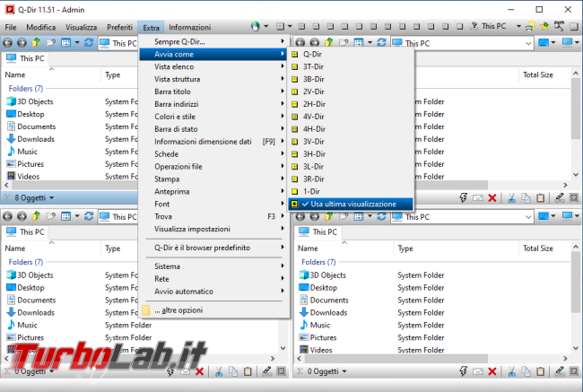
Task: Select Trova F3 menu entry
Action: pyautogui.click(x=213, y=216)
